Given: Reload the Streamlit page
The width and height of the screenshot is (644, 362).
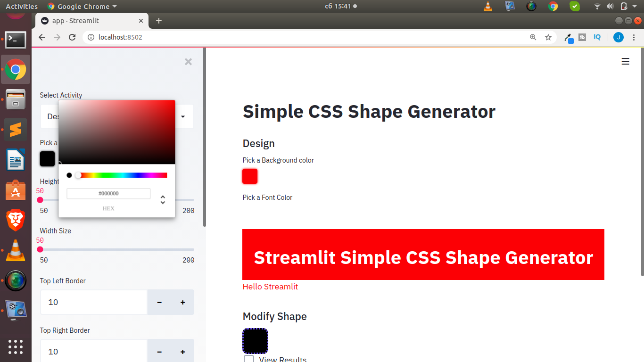Looking at the screenshot, I should click(x=72, y=37).
